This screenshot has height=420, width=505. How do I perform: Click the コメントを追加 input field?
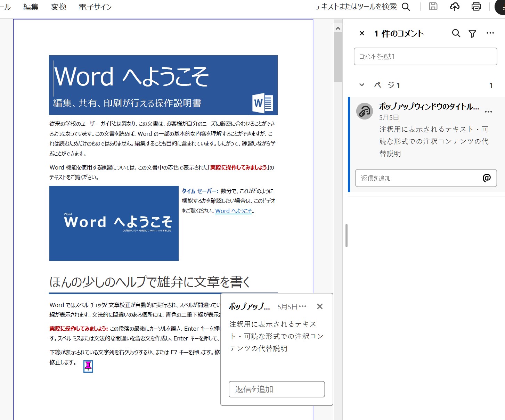pos(425,56)
